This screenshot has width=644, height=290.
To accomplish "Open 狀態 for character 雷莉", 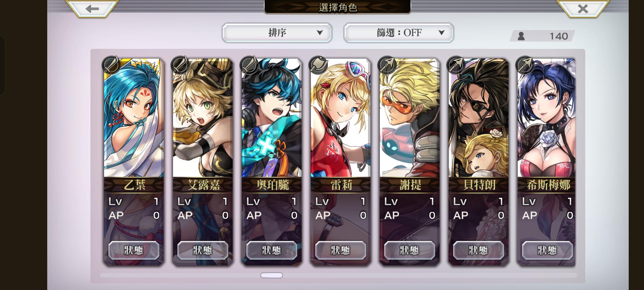I will (341, 250).
